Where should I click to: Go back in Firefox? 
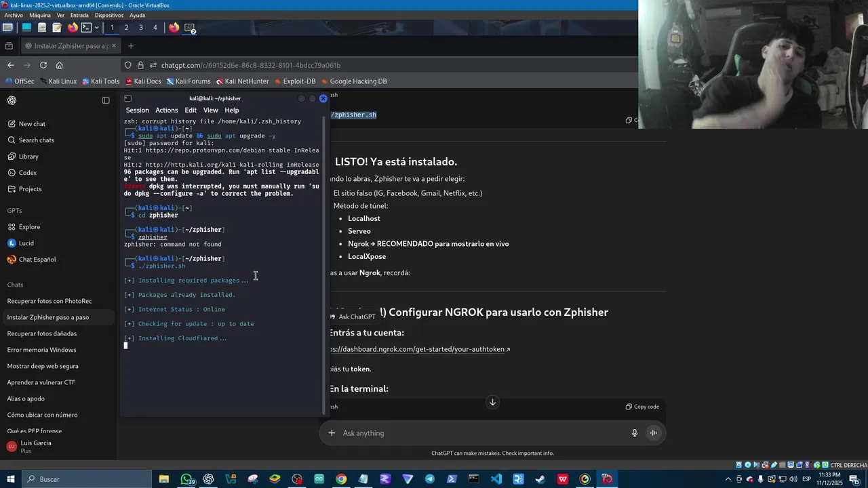click(10, 65)
